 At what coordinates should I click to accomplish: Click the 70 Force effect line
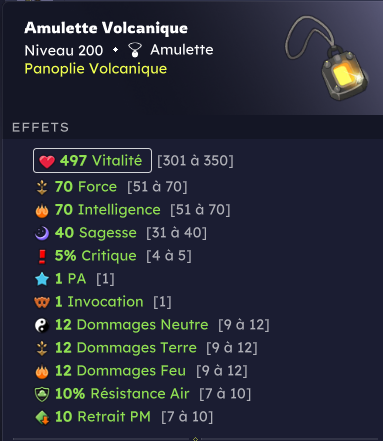[111, 187]
